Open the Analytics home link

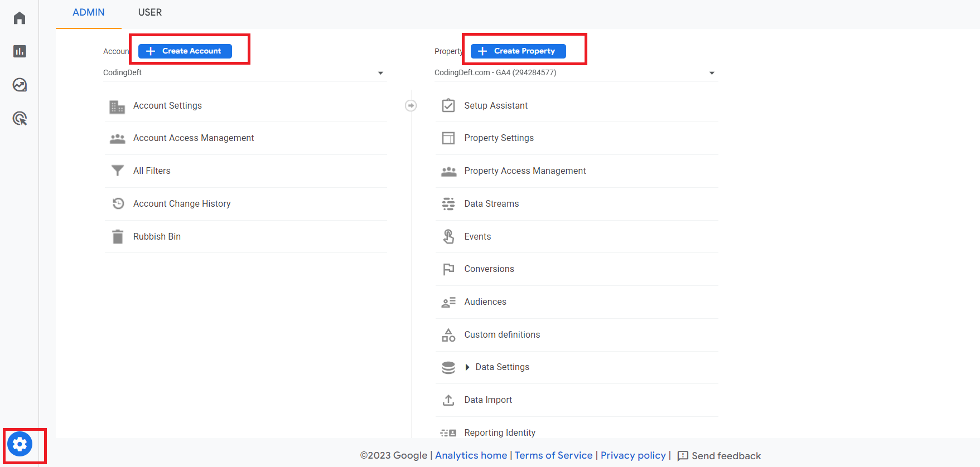click(x=471, y=455)
